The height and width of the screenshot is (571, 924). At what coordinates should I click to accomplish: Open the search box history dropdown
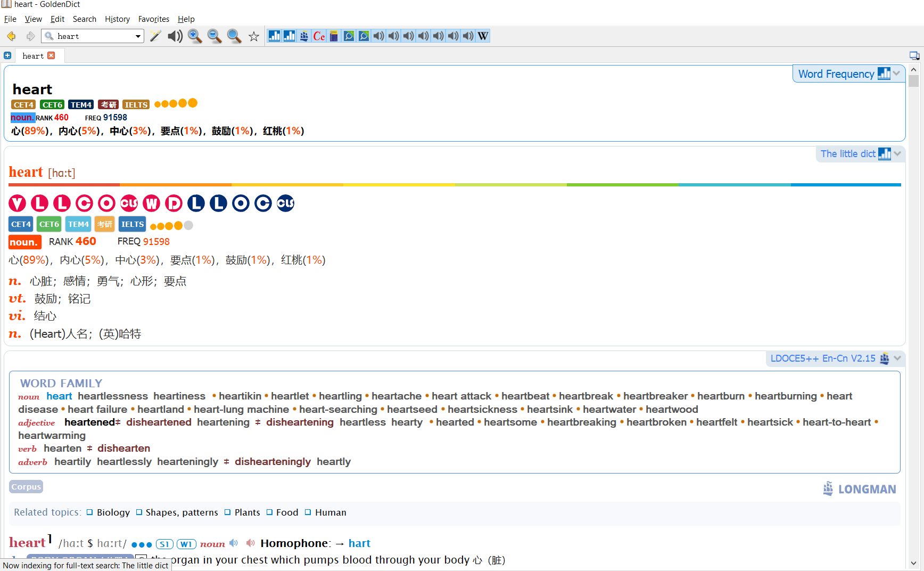[x=138, y=36]
